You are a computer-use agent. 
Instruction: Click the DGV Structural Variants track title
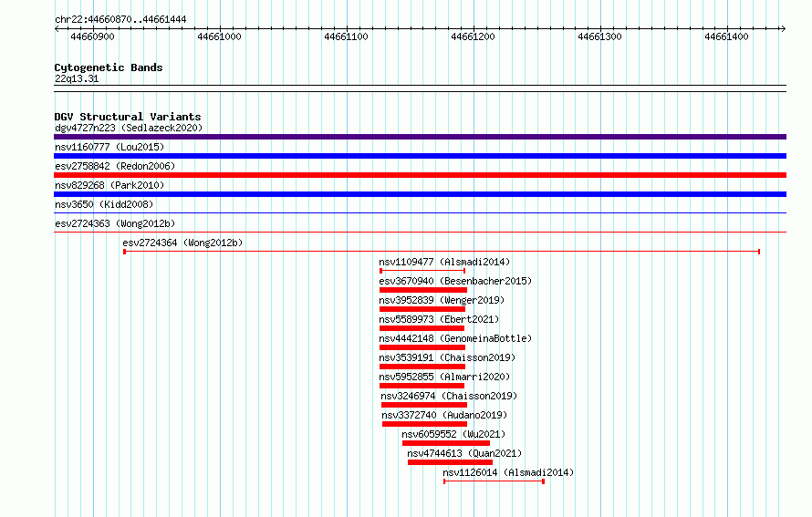[x=128, y=117]
